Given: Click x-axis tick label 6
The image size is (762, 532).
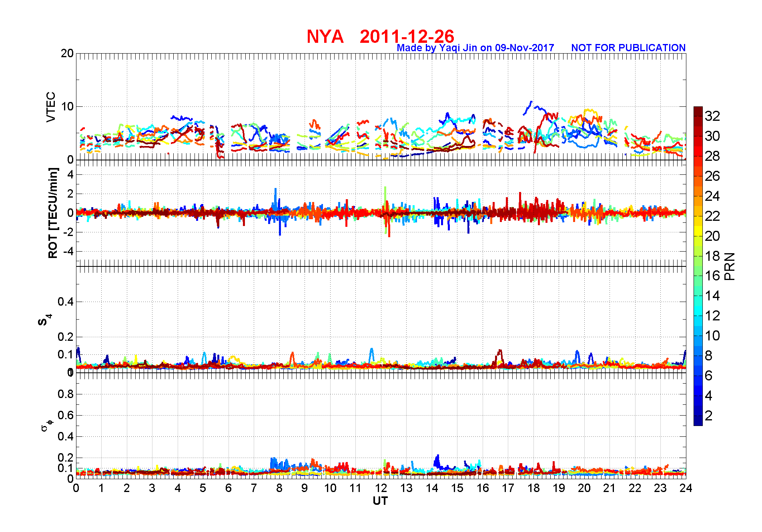Looking at the screenshot, I should (x=229, y=488).
